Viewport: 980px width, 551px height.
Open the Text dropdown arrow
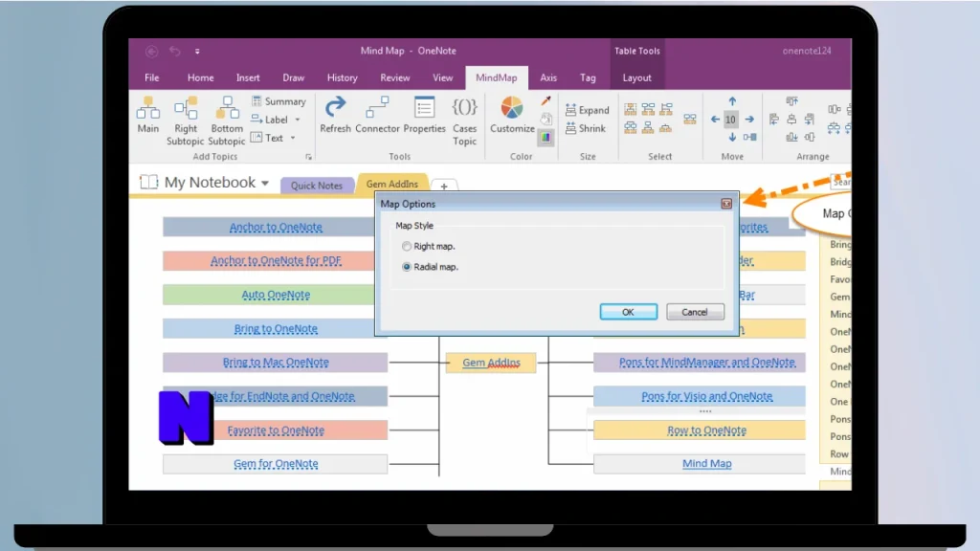point(293,138)
